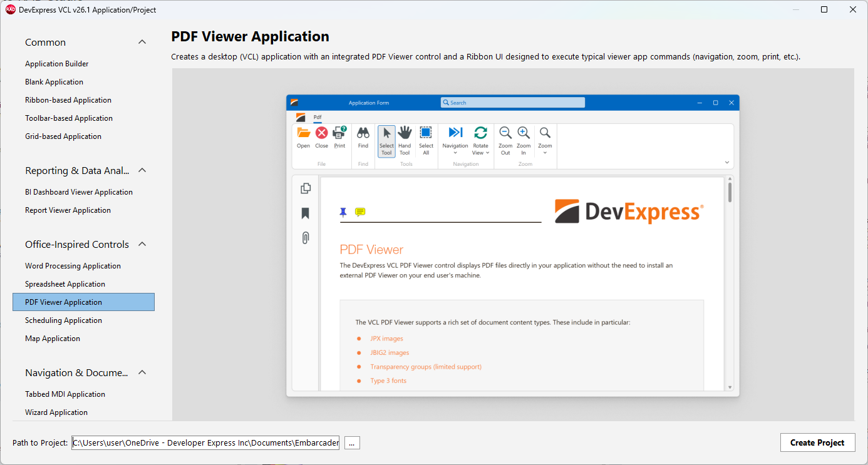Viewport: 868px width, 465px height.
Task: Open the attachments paperclip icon
Action: click(x=306, y=238)
